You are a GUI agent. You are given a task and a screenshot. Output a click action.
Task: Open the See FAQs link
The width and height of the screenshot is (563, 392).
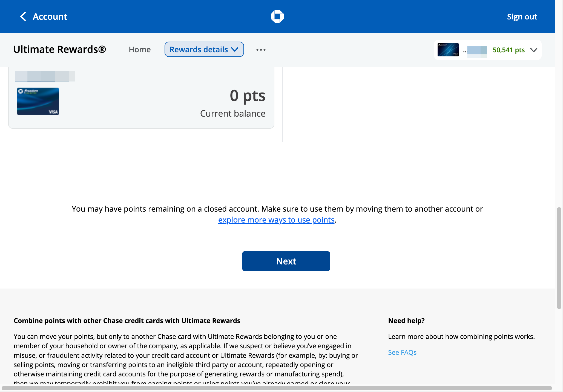coord(402,352)
